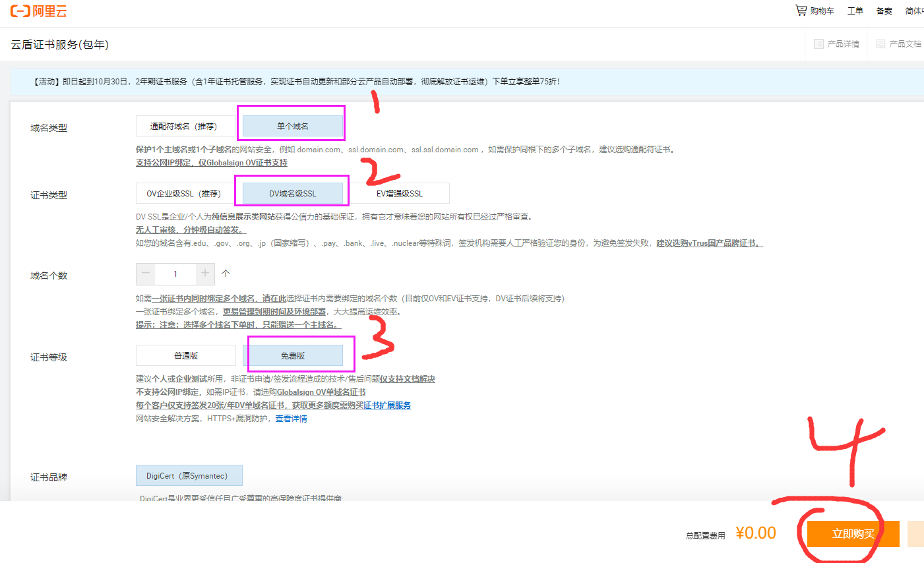The height and width of the screenshot is (563, 924).
Task: Open 工单 in top navigation
Action: [855, 11]
